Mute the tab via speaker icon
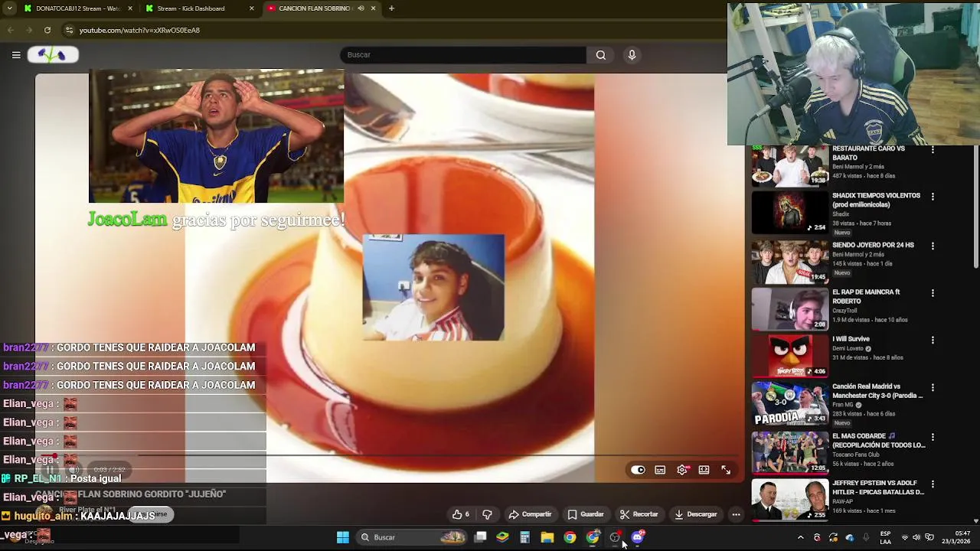Viewport: 980px width, 551px height. point(361,8)
